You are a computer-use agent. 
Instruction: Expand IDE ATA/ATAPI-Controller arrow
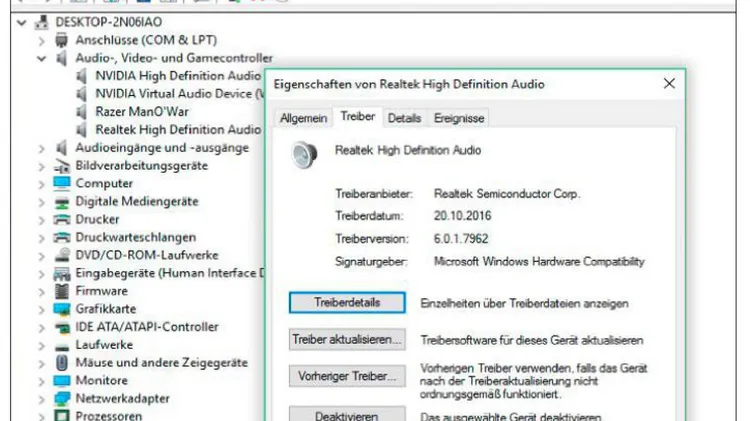tap(42, 328)
